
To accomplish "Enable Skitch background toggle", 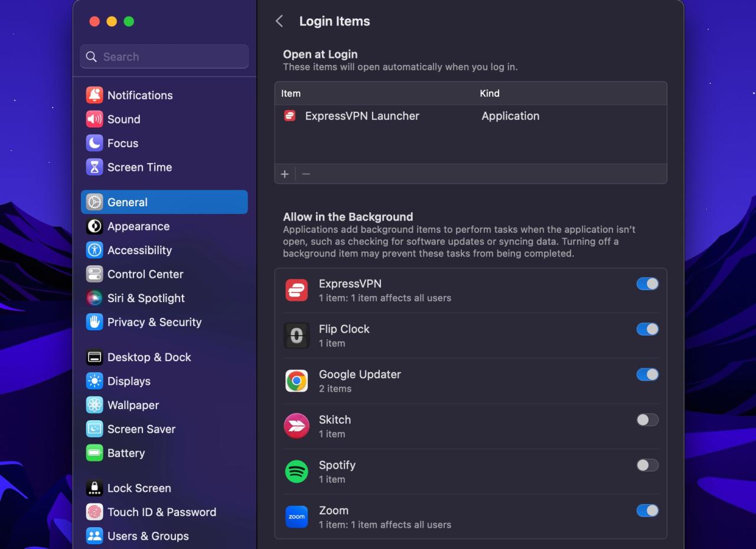I will (647, 420).
